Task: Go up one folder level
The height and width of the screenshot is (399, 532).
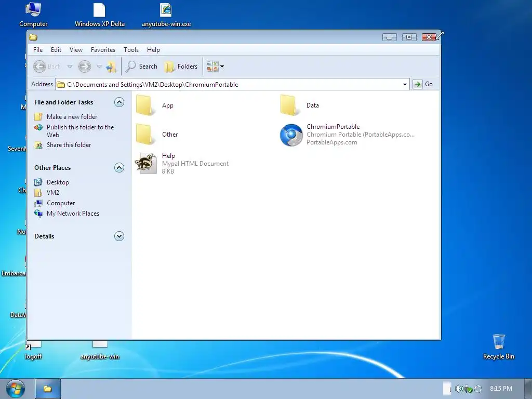Action: point(111,66)
